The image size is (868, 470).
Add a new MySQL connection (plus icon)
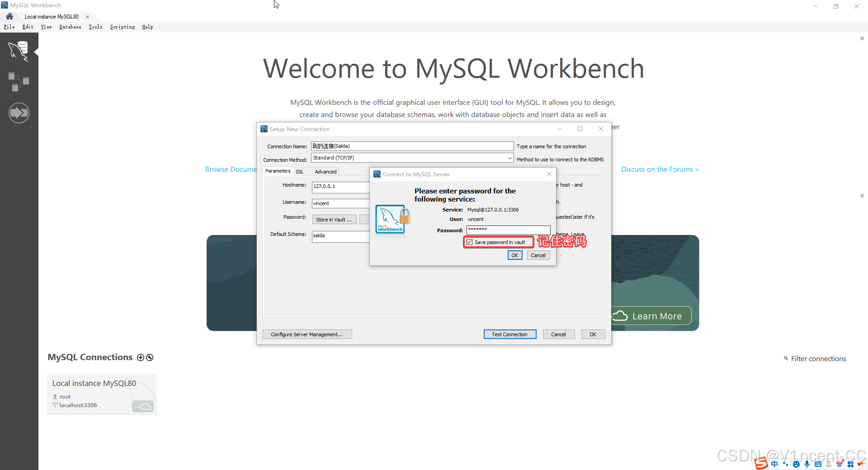click(141, 357)
